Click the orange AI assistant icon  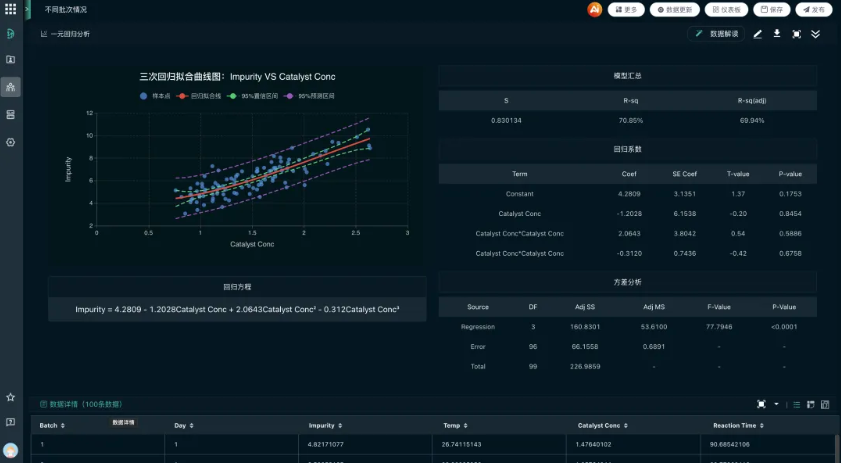595,9
